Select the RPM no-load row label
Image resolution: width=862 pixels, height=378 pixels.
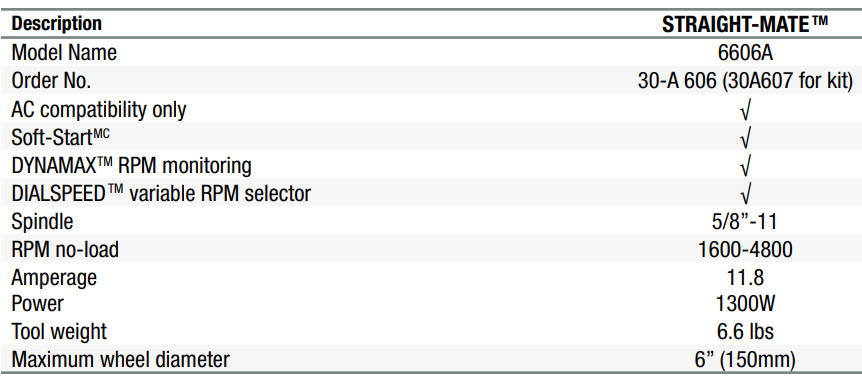[x=65, y=249]
